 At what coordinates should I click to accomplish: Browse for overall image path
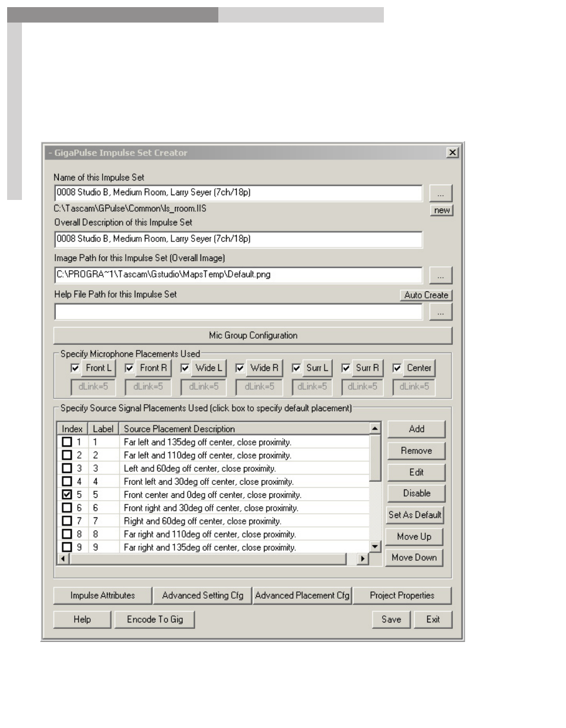(440, 275)
